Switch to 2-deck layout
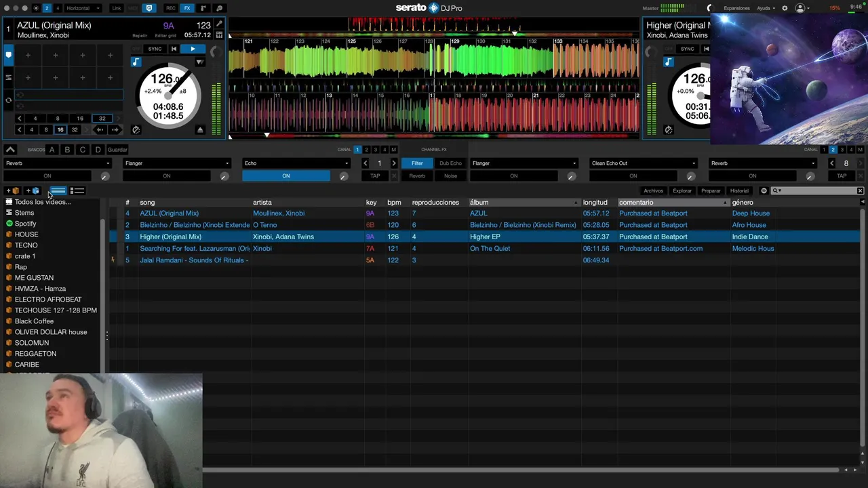 point(47,8)
